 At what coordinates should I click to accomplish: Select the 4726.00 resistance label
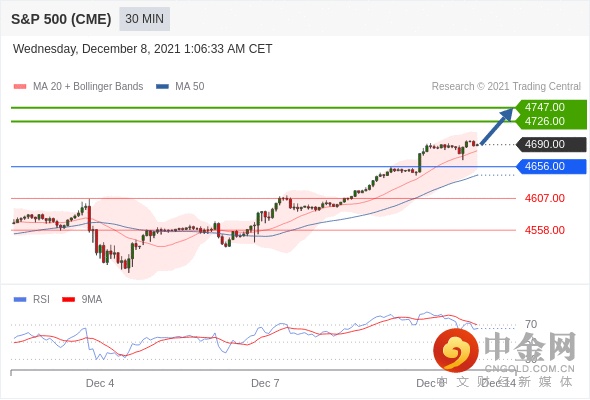[544, 121]
